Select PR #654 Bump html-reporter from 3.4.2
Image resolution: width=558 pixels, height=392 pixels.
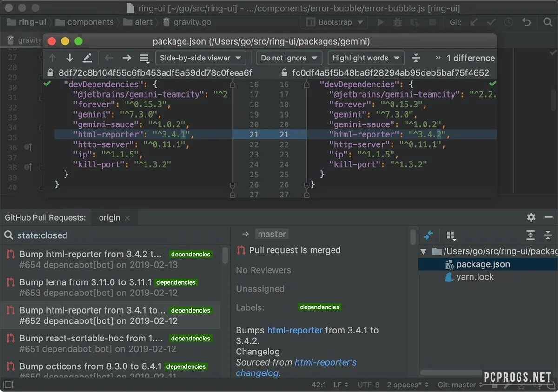click(110, 259)
